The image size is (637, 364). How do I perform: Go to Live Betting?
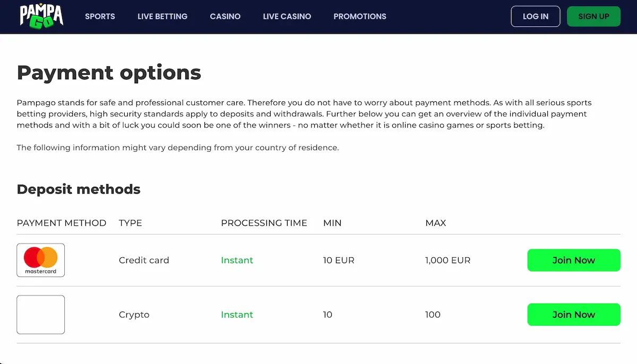point(162,16)
